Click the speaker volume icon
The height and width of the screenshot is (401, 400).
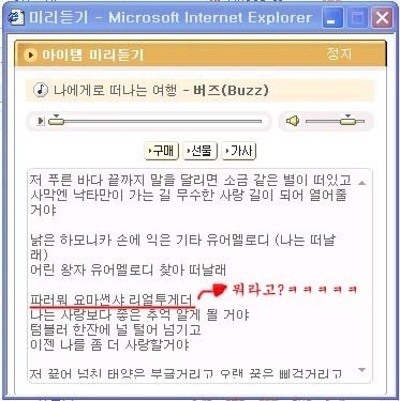293,121
